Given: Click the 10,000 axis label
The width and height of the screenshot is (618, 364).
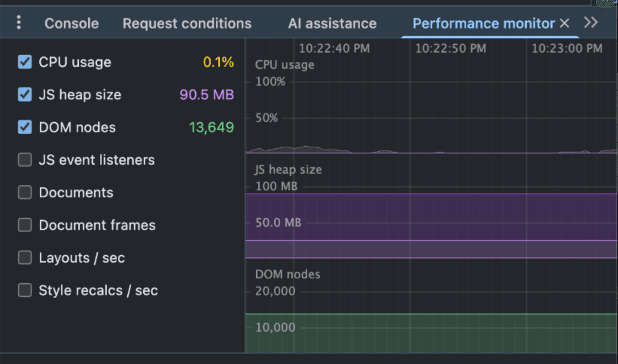Looking at the screenshot, I should tap(276, 327).
